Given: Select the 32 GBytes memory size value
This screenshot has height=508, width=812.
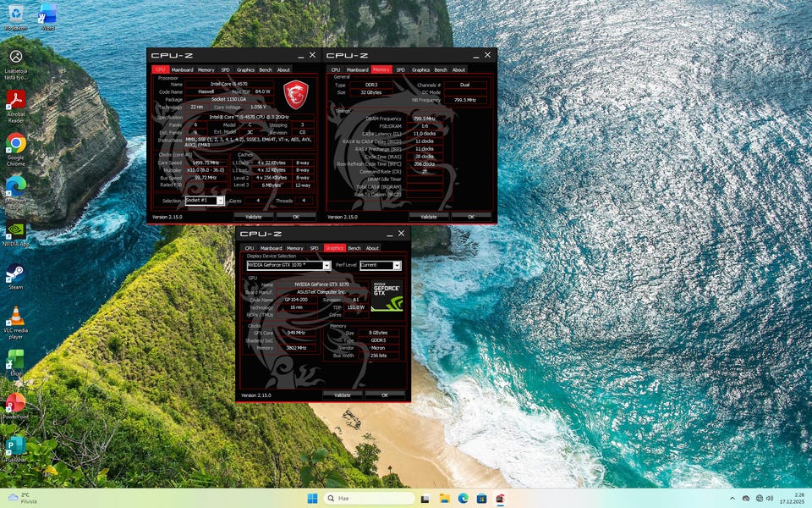Looking at the screenshot, I should coord(371,92).
